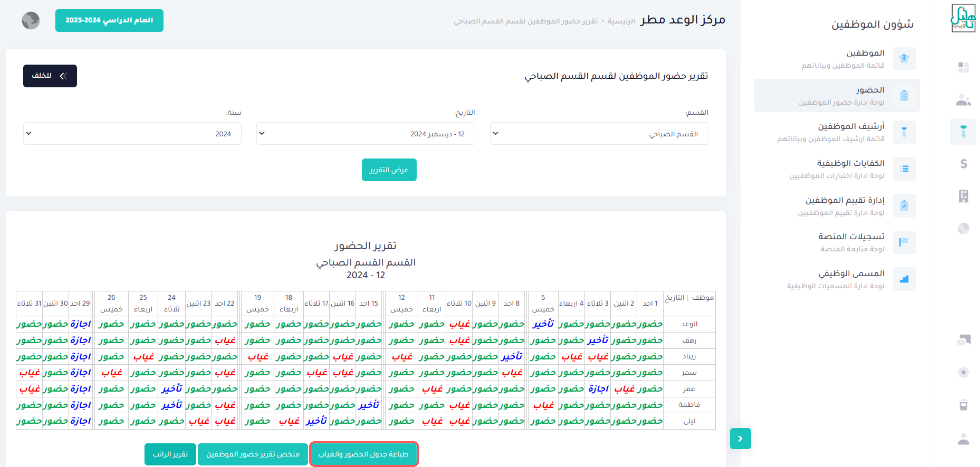This screenshot has height=467, width=980.
Task: Open the تسجيلات المنصة menu item
Action: point(837,242)
